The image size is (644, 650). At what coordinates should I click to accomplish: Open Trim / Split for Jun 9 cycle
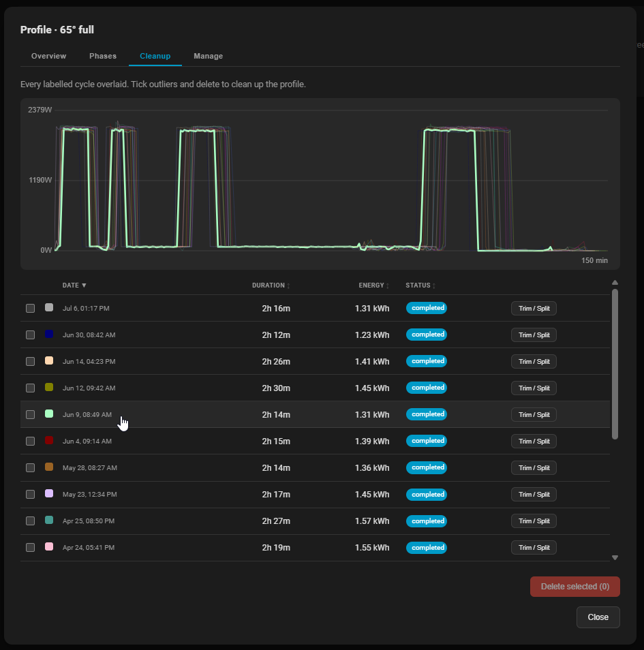click(534, 414)
